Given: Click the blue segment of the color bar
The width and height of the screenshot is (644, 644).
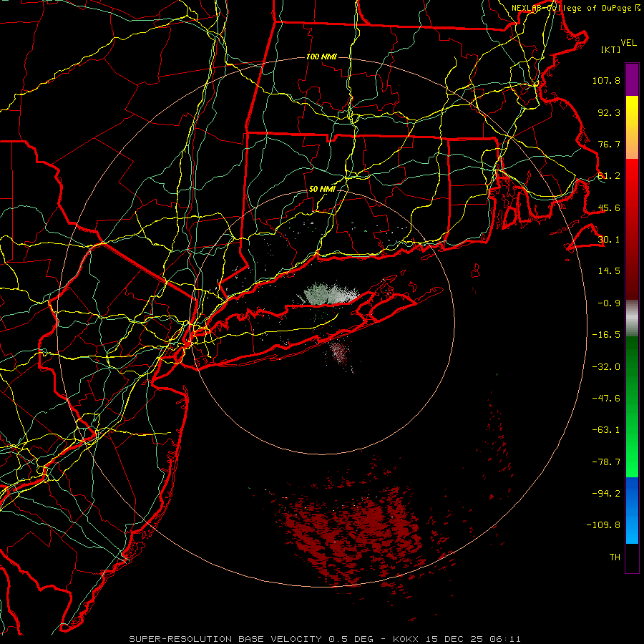Looking at the screenshot, I should tap(632, 510).
